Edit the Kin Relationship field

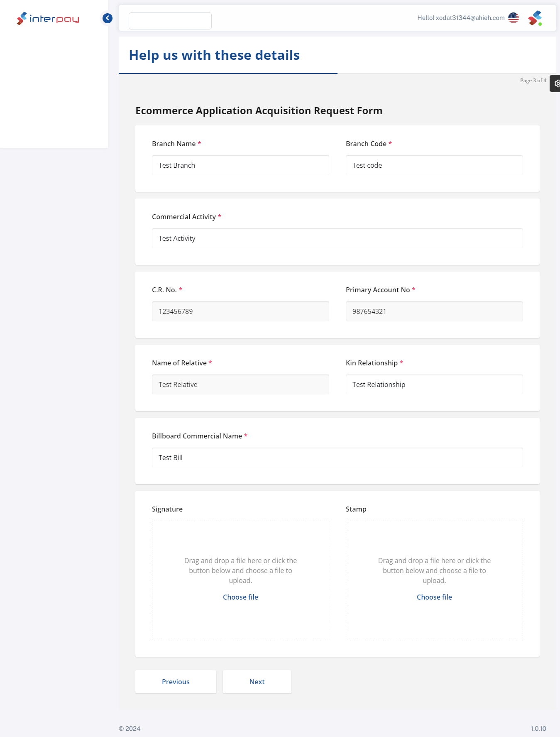point(434,384)
